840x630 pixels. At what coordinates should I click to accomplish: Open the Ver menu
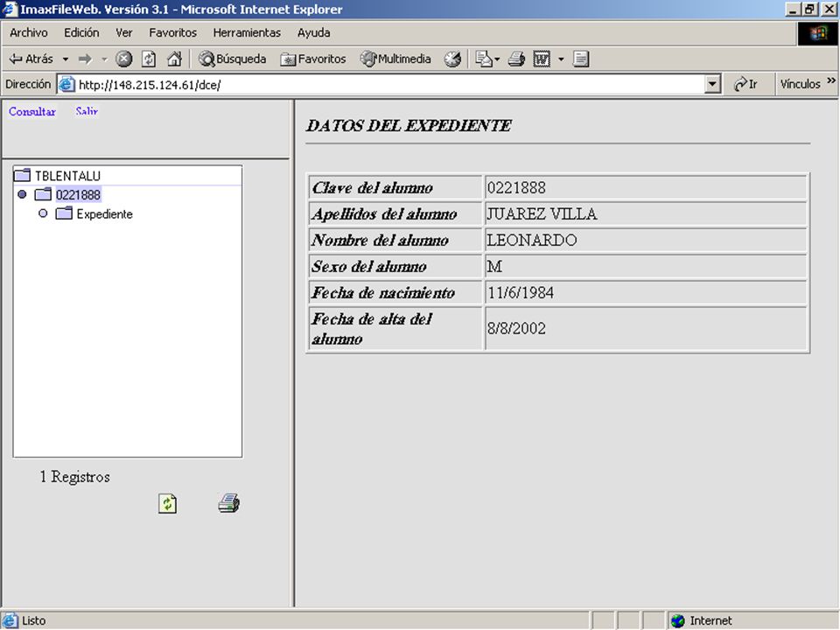[x=123, y=32]
